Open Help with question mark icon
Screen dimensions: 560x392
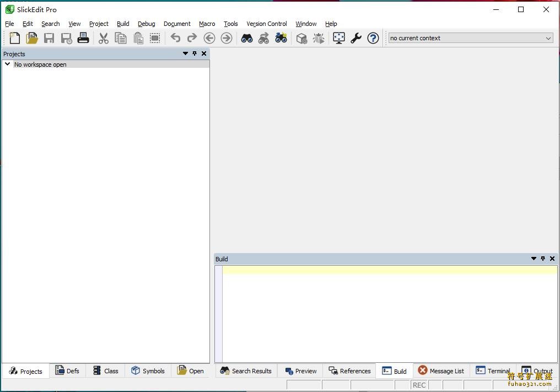(373, 38)
